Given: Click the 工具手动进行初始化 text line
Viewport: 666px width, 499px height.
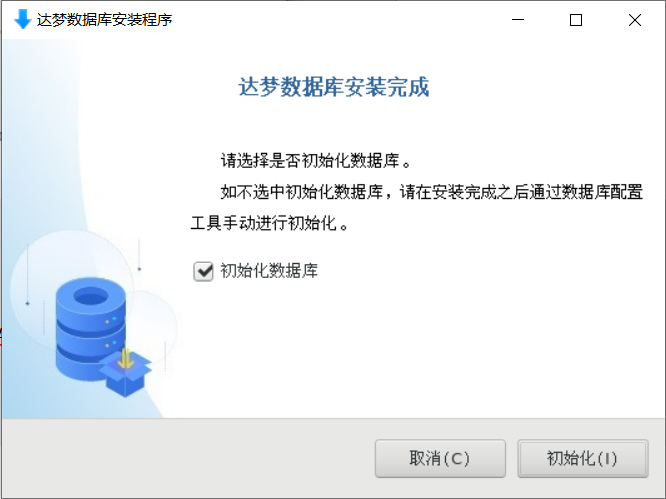Looking at the screenshot, I should pos(270,223).
